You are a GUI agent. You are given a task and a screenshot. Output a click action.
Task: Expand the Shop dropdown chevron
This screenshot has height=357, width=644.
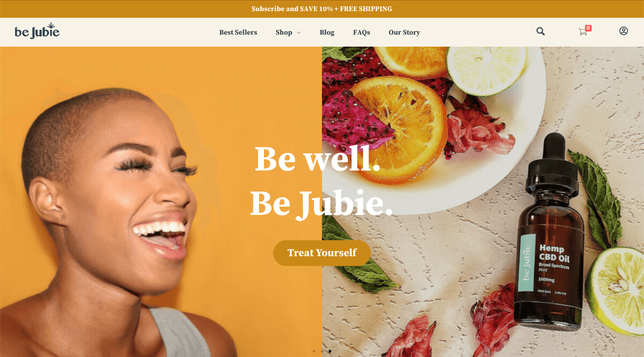(299, 33)
